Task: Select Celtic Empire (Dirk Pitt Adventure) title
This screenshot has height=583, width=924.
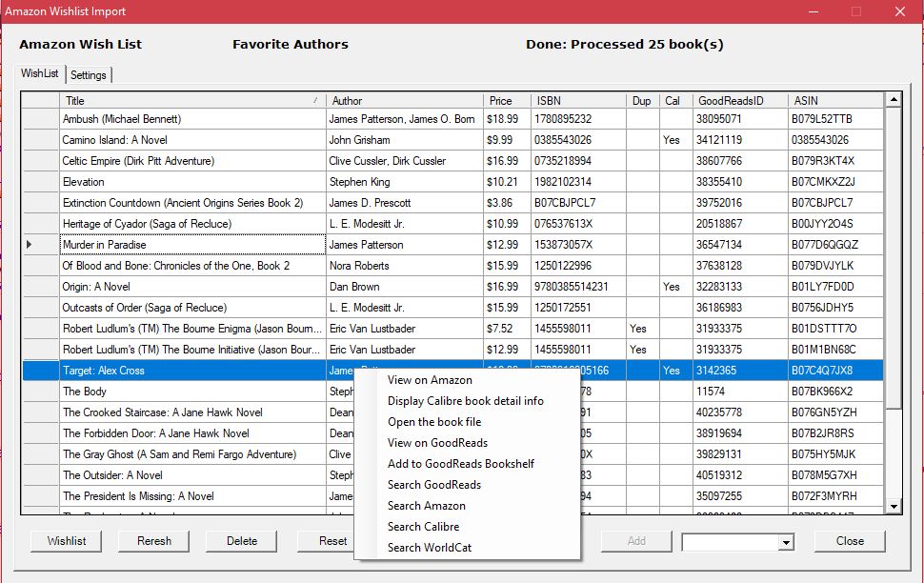Action: 192,161
